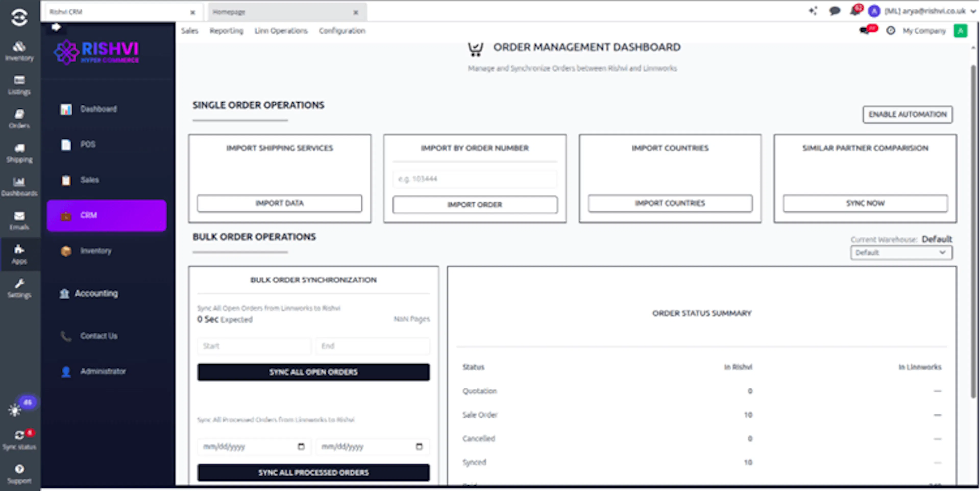Click Sync All Processed Orders
This screenshot has width=980, height=491.
pos(313,472)
